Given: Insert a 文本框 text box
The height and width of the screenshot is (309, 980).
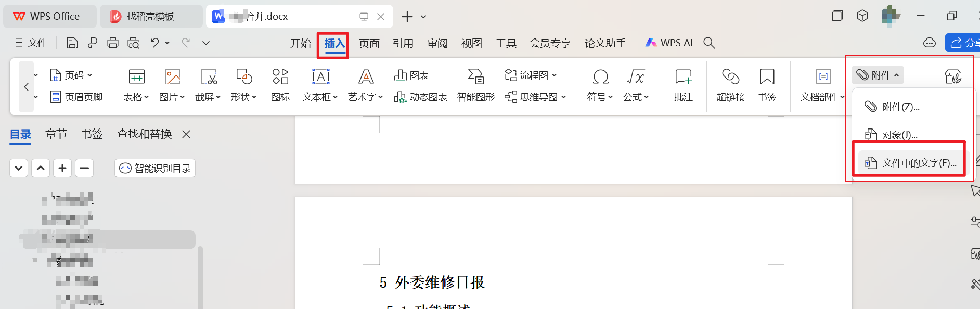Looking at the screenshot, I should point(320,85).
